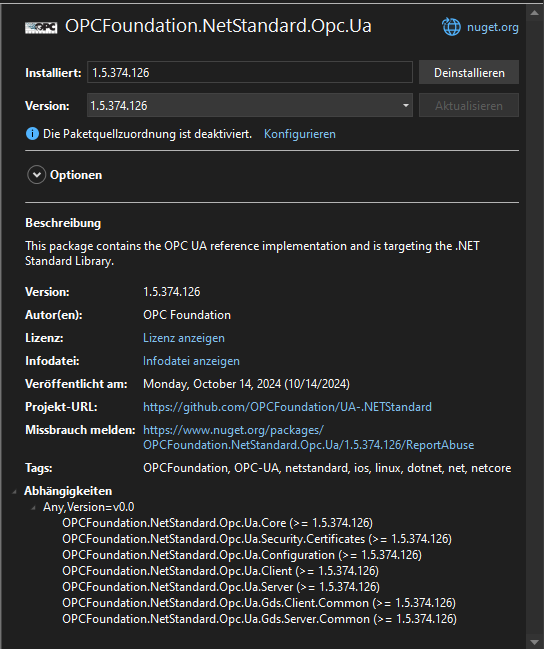
Task: Collapse the Any,Version=v0.0 tree node
Action: pyautogui.click(x=34, y=507)
